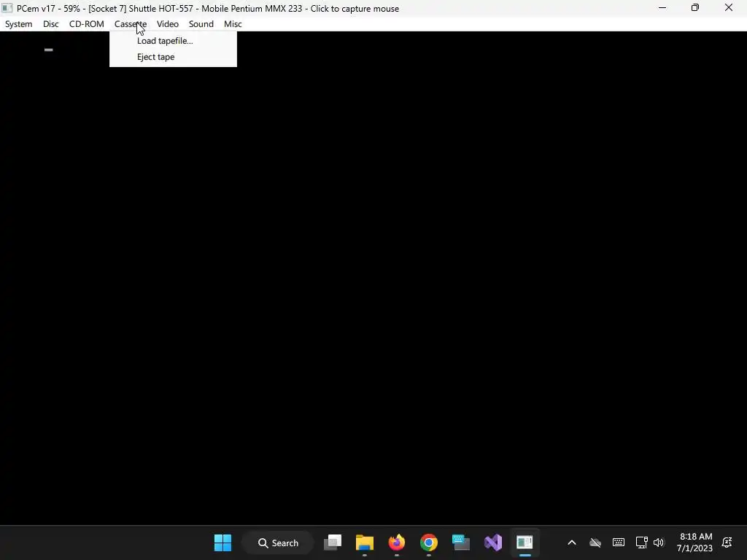Open the Video menu
This screenshot has height=560, width=747.
(x=167, y=24)
